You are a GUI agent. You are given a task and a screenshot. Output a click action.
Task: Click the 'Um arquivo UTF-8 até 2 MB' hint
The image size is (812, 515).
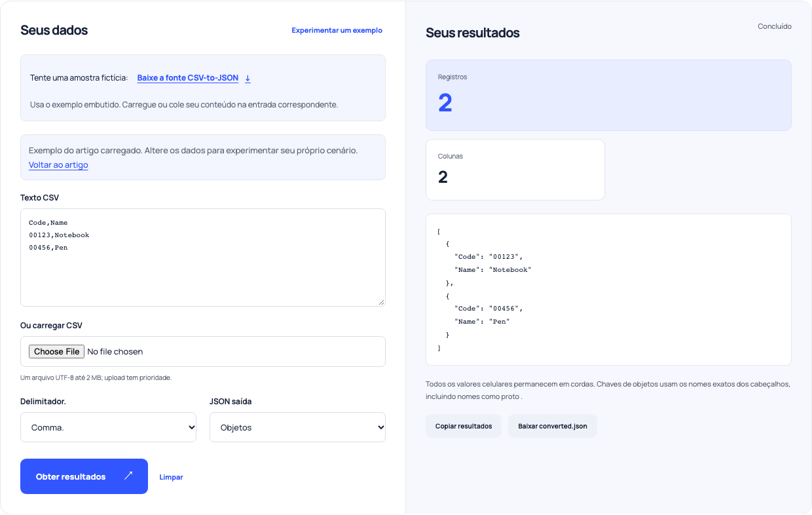(96, 377)
